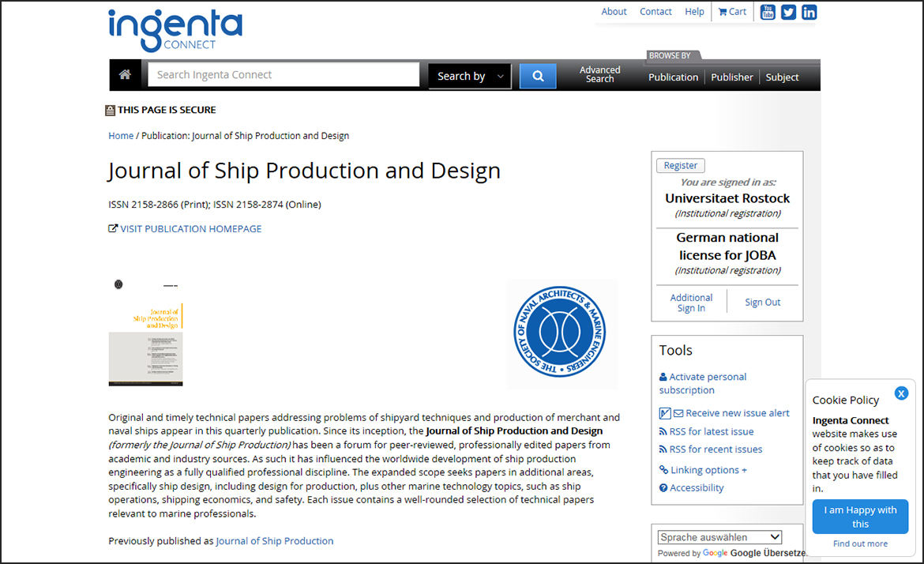Click the Journal of Ship Production and Design heading

304,171
